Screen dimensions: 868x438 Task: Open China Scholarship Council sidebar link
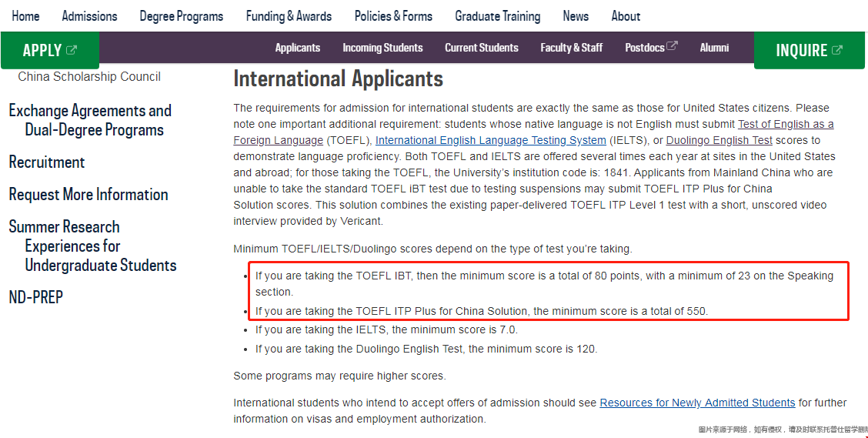click(89, 76)
